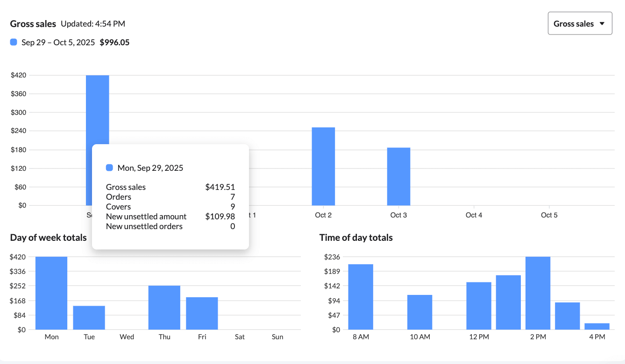Click the Fri bar in Day of week totals

coord(202,313)
